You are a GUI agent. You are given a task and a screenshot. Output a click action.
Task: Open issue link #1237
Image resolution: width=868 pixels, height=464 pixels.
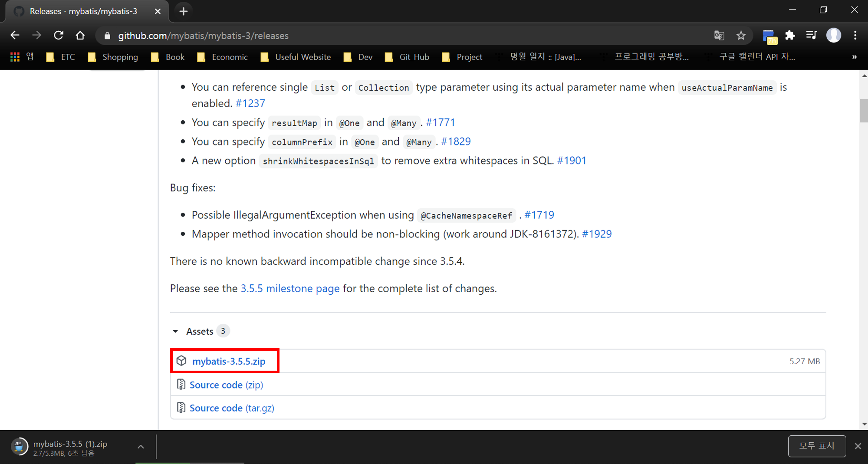[250, 103]
